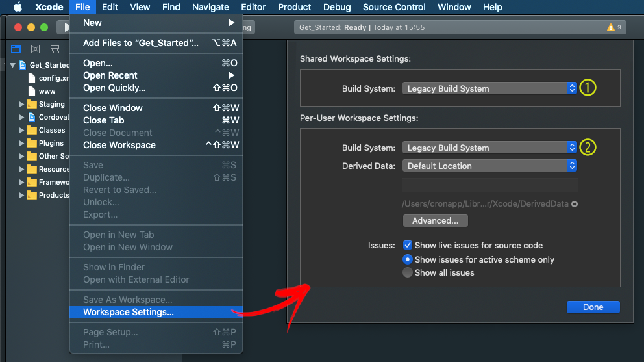Screen dimensions: 644x362
Task: Click the Advanced… button
Action: coord(436,220)
